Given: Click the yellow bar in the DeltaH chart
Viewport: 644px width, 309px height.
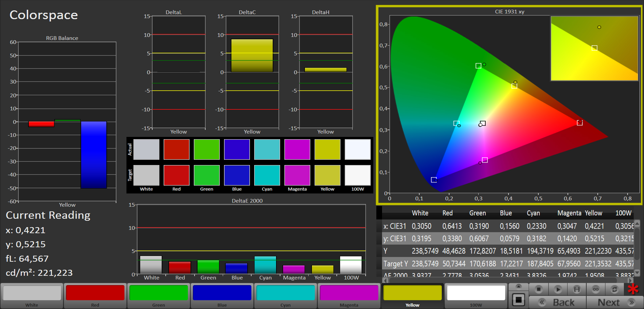Looking at the screenshot, I should click(325, 70).
